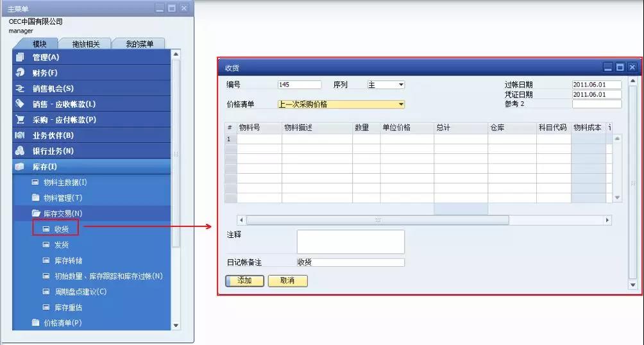
Task: Click the horizontal scrollbar thumb under the table
Action: point(377,220)
